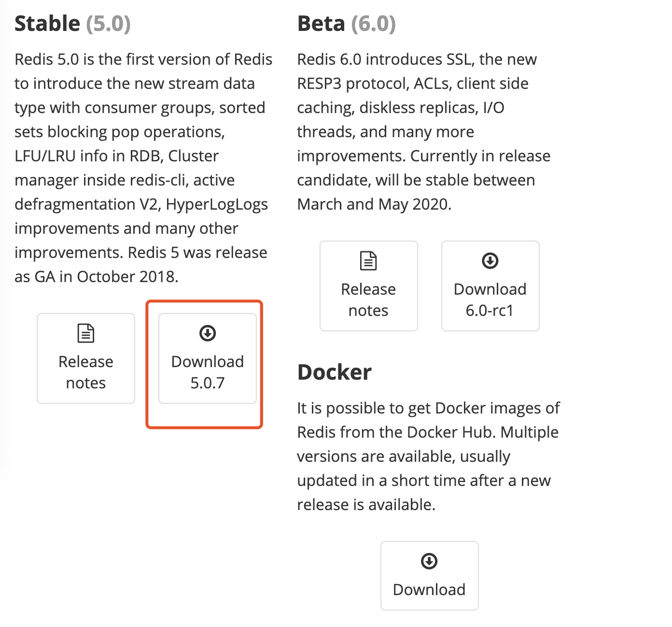The image size is (672, 627).
Task: Click the download arrow icon above 6.0-rc1
Action: 490,261
